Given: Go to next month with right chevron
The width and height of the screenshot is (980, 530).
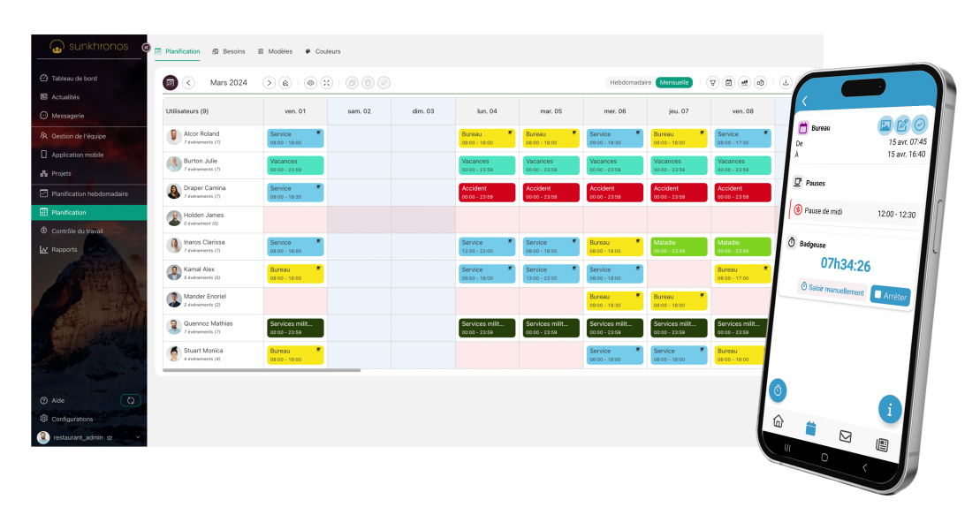Looking at the screenshot, I should [269, 82].
